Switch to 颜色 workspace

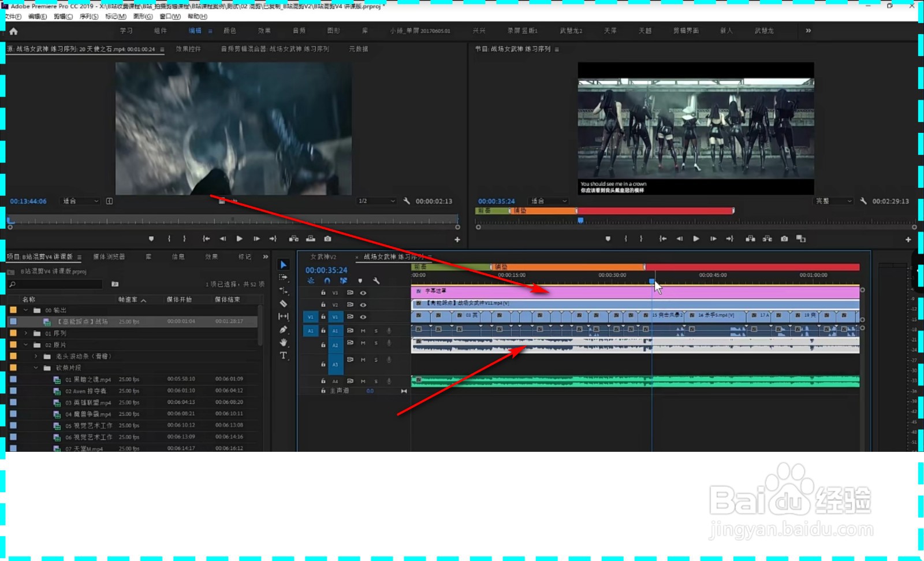point(230,31)
